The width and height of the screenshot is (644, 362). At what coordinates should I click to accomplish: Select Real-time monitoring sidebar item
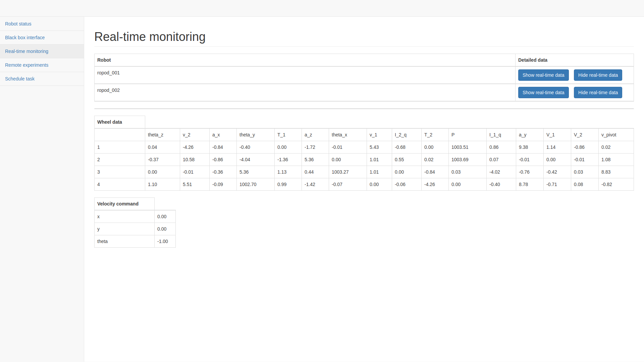26,51
